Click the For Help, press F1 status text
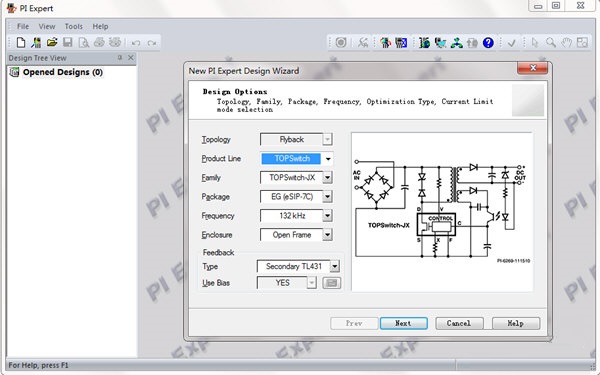 38,365
